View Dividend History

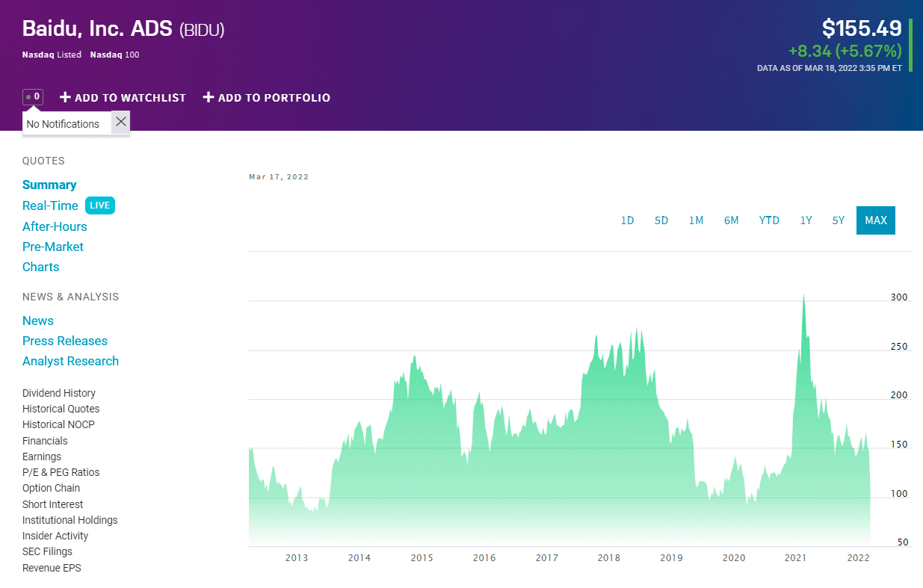[59, 393]
